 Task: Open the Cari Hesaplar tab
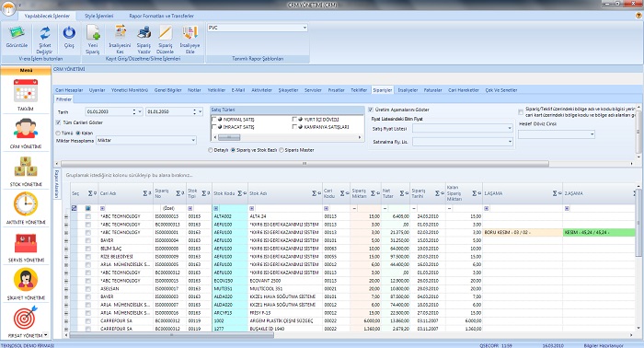(x=69, y=90)
